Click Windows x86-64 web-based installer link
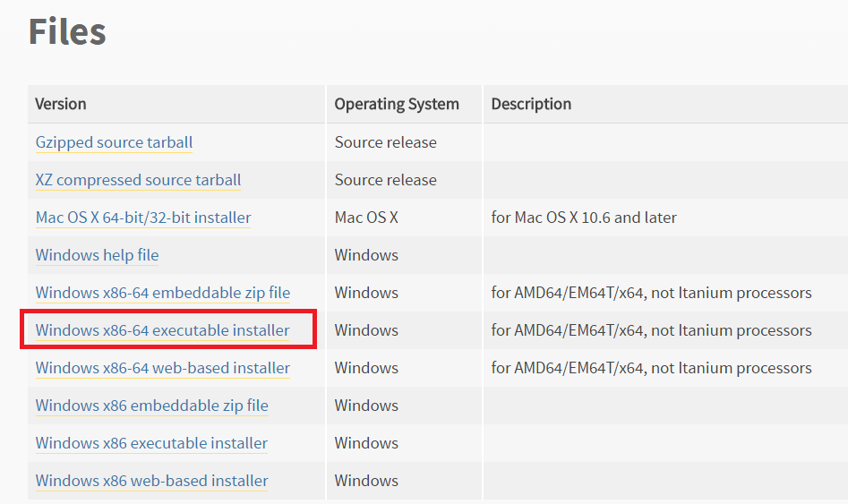The width and height of the screenshot is (848, 504). tap(162, 368)
